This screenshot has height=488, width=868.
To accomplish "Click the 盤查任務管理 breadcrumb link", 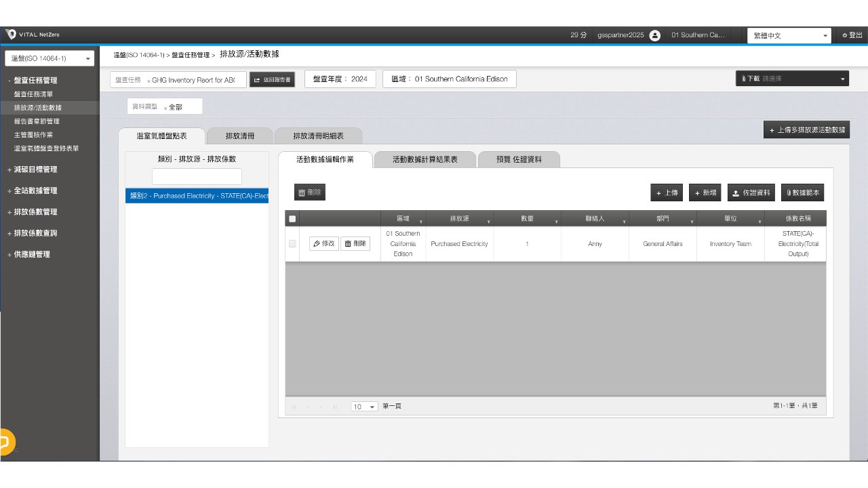I will [191, 55].
